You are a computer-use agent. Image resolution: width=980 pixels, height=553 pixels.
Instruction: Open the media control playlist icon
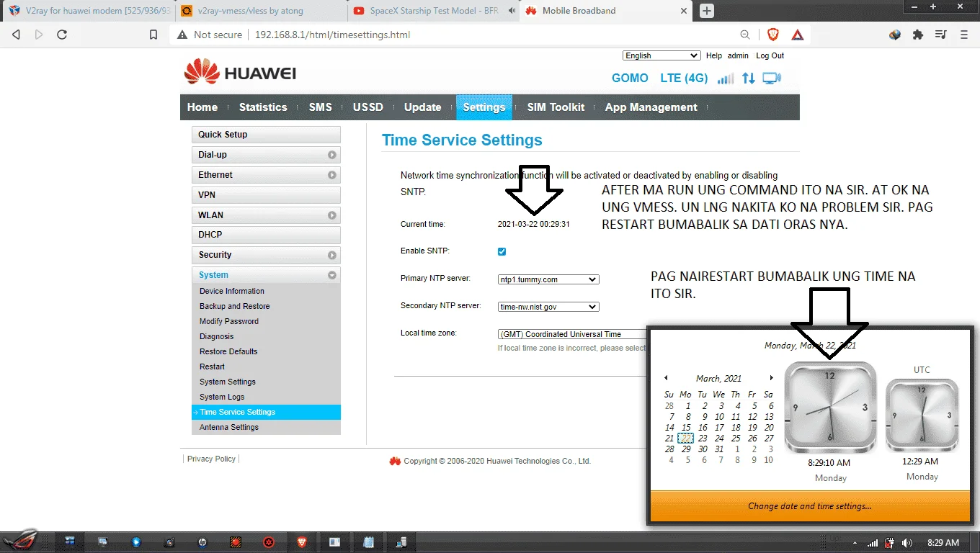940,35
